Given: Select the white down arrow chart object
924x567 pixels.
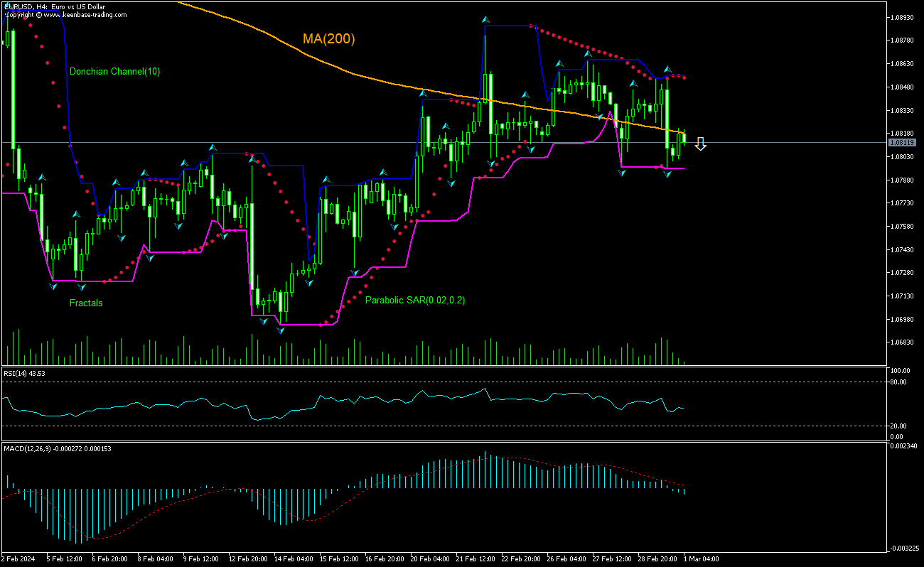Looking at the screenshot, I should click(x=701, y=144).
